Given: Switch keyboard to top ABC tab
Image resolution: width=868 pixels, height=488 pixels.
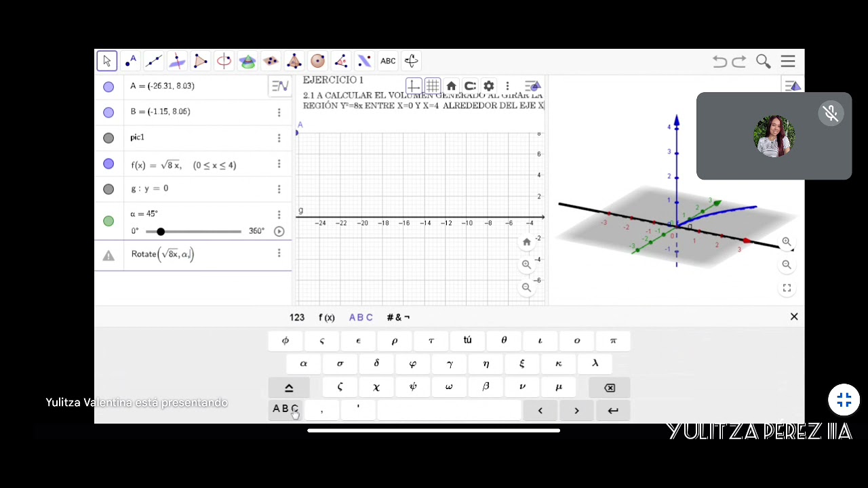Looking at the screenshot, I should pyautogui.click(x=361, y=317).
